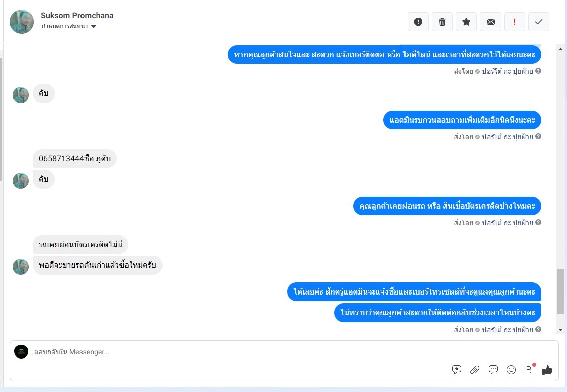Screen dimensions: 567x392
Task: Open payment request baht icon
Action: pos(529,369)
